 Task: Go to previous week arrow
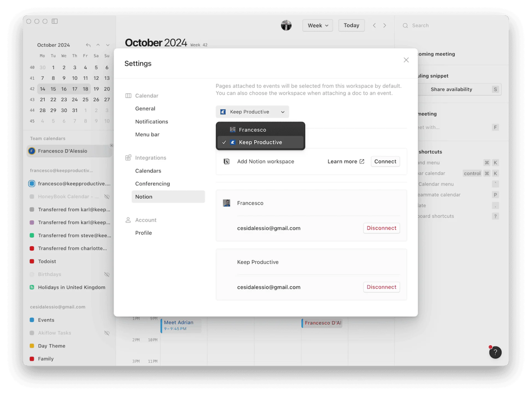374,25
